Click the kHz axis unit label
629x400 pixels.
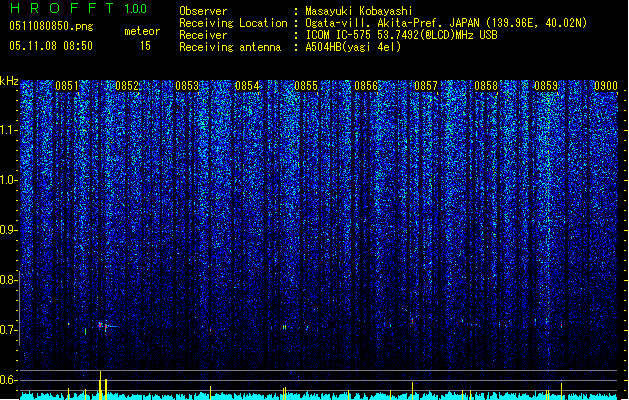pyautogui.click(x=9, y=81)
